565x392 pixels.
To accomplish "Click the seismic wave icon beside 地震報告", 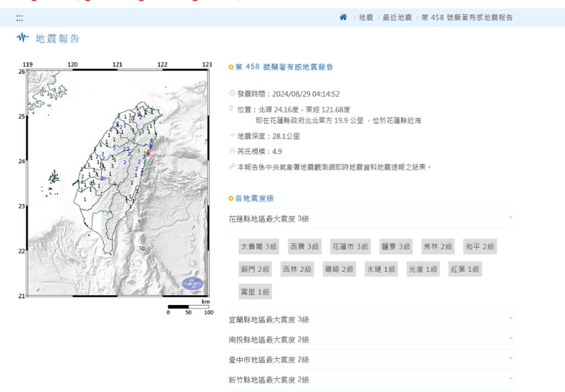I will click(23, 38).
